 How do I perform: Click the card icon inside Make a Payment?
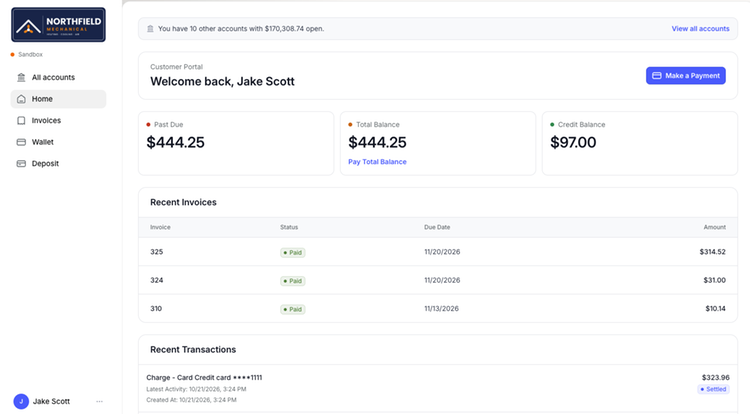click(x=657, y=76)
